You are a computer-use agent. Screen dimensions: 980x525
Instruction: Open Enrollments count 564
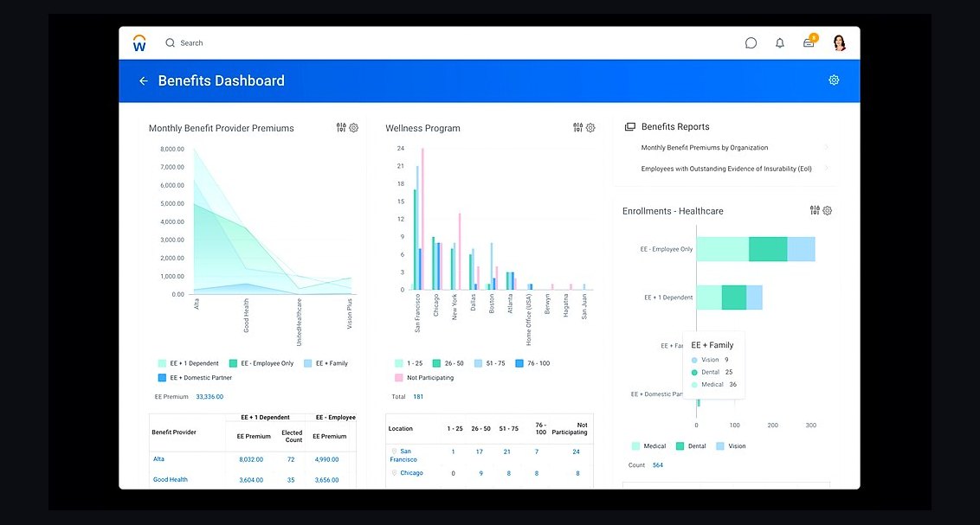point(657,465)
